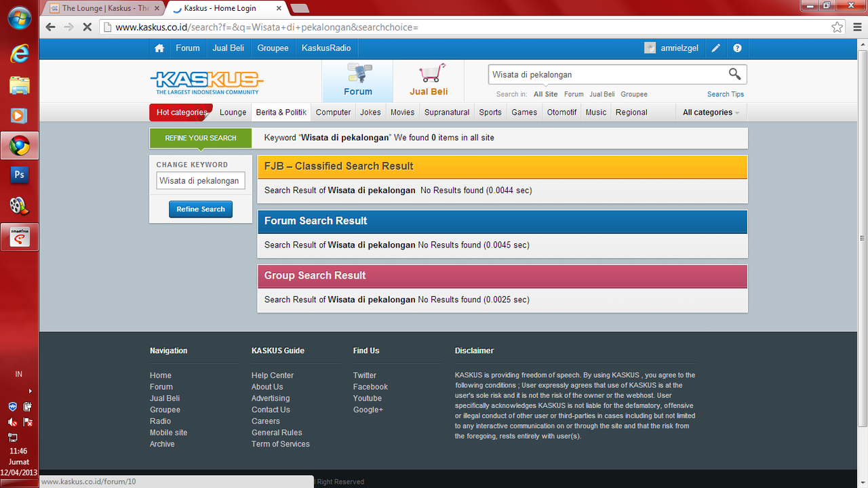Open film reel movie app in taskbar
The height and width of the screenshot is (488, 868).
pos(19,206)
